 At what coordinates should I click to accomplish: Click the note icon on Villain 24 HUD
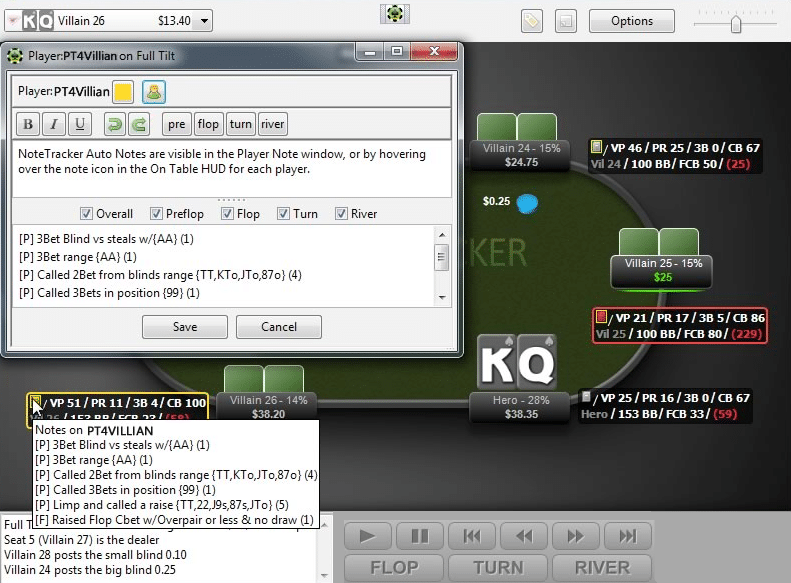coord(596,147)
